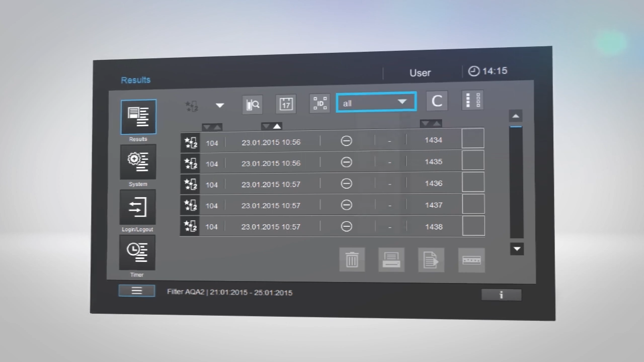Open the Timer panel
The height and width of the screenshot is (362, 644).
coord(137,252)
